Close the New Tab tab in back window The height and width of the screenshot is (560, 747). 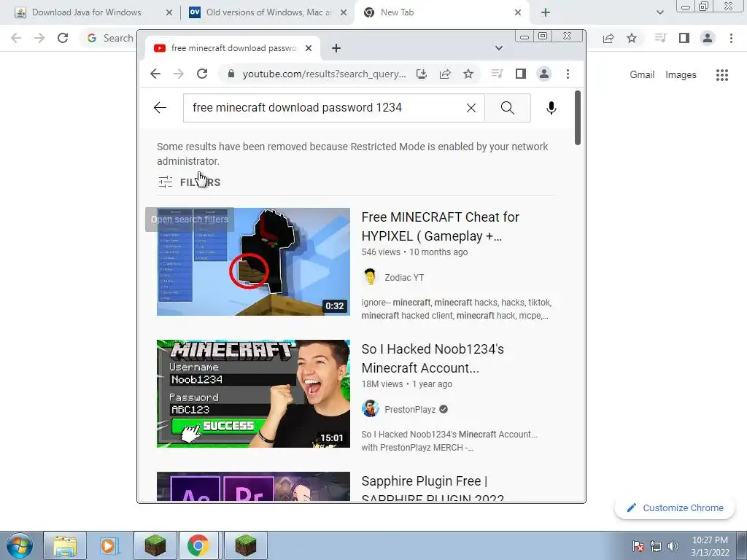[x=518, y=13]
